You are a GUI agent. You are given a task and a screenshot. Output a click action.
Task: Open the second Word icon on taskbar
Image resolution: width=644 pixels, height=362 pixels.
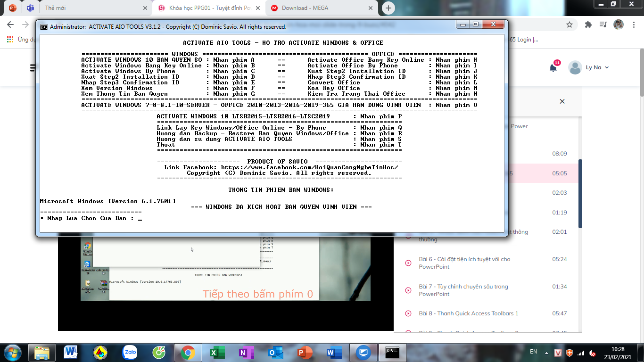[334, 352]
